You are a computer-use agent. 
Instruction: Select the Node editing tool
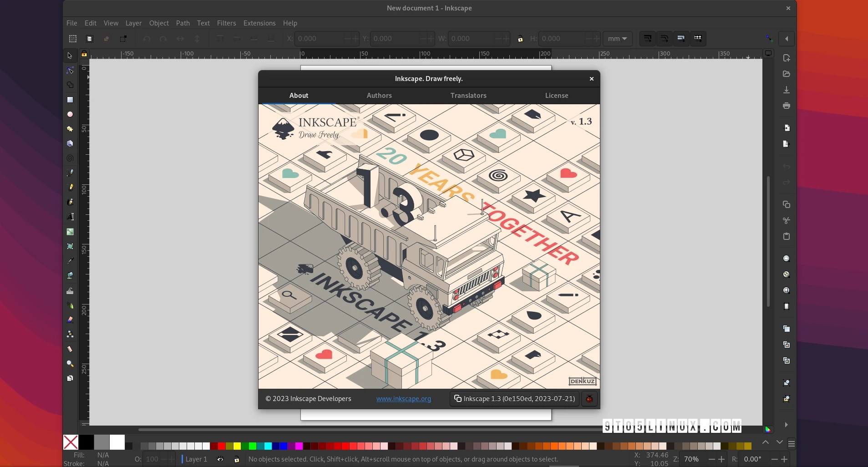click(70, 70)
